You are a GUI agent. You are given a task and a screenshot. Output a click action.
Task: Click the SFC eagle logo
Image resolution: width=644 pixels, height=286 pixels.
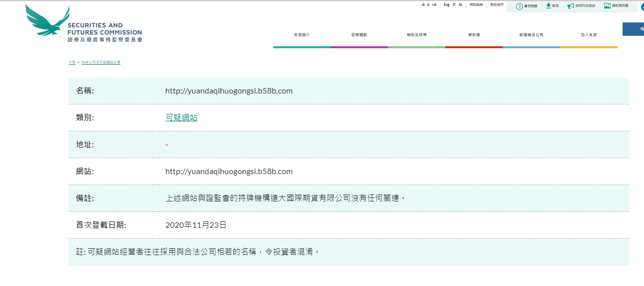coord(47,21)
